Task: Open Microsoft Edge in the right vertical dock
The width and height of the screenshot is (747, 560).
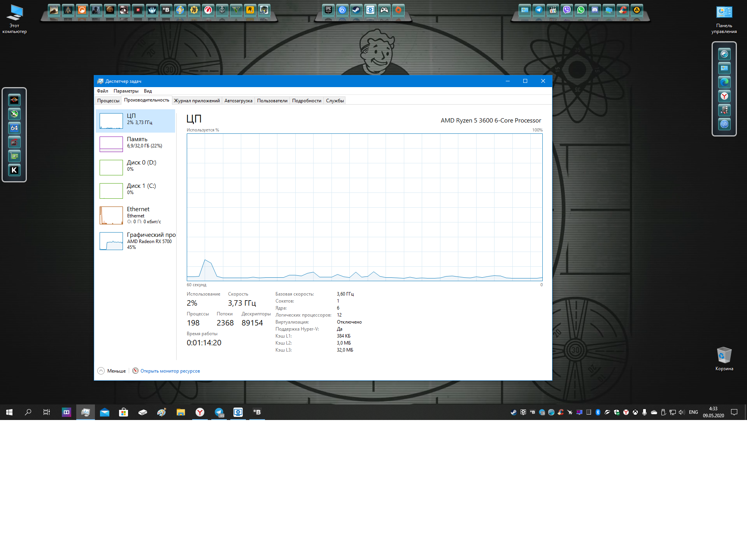Action: click(x=724, y=82)
